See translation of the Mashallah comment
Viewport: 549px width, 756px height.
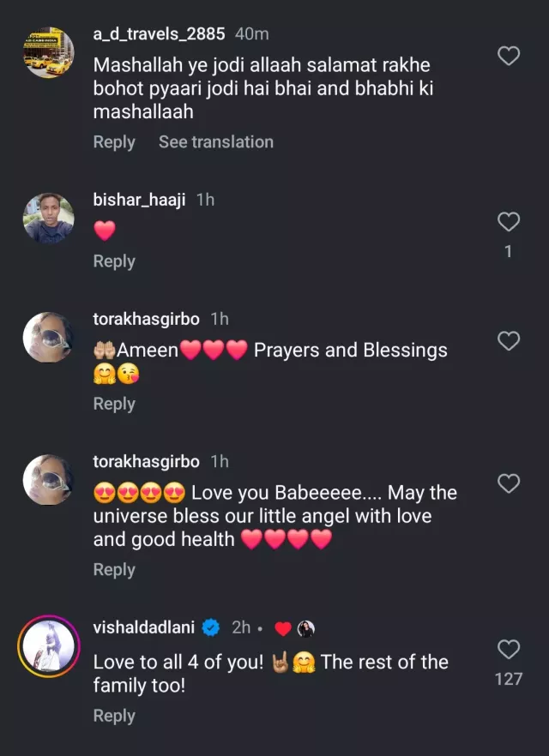216,142
